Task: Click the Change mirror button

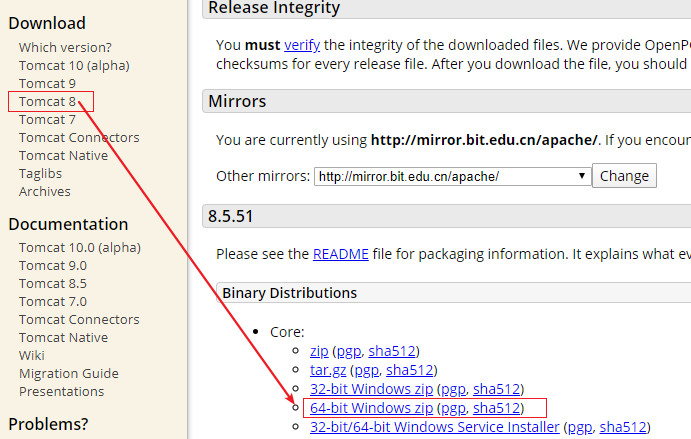Action: pos(624,176)
